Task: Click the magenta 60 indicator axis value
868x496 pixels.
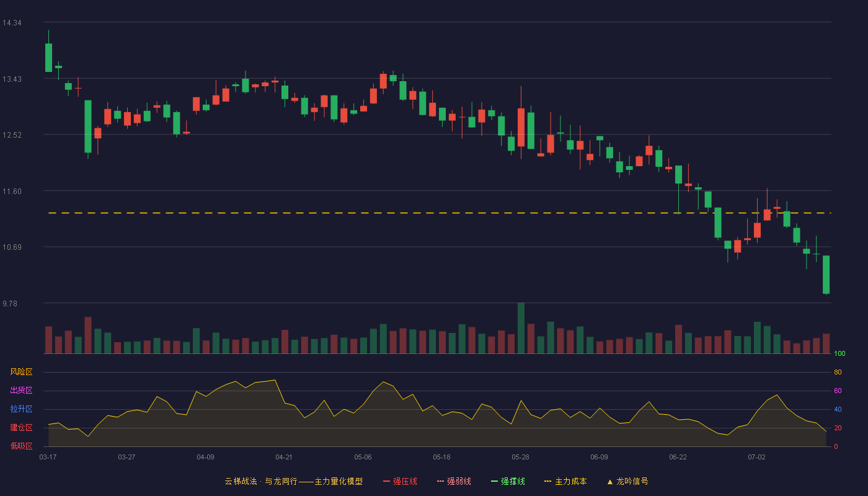Action: (838, 391)
